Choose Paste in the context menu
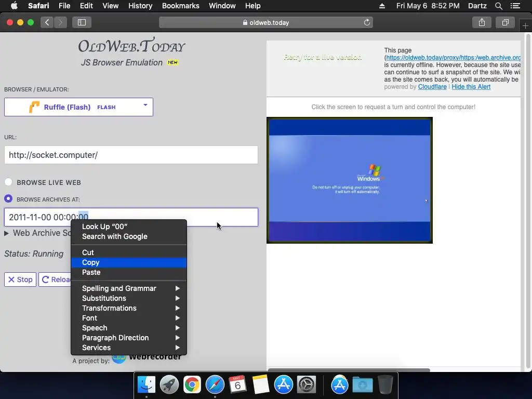 (129, 272)
